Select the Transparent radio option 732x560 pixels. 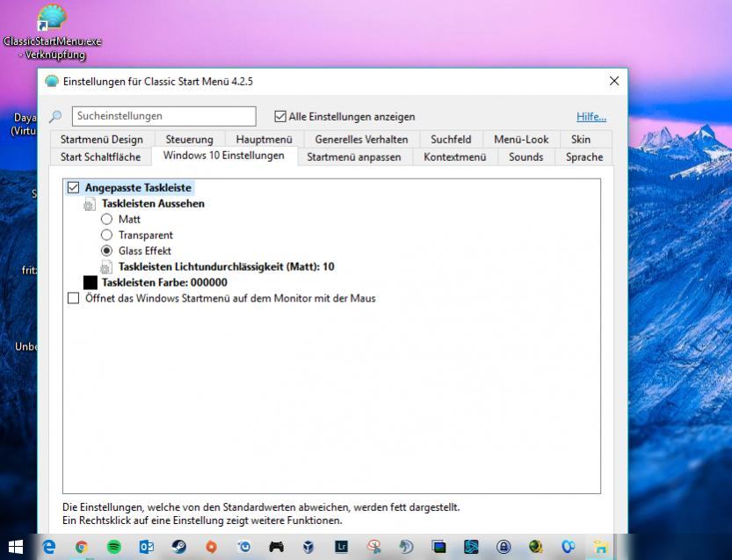[x=107, y=235]
